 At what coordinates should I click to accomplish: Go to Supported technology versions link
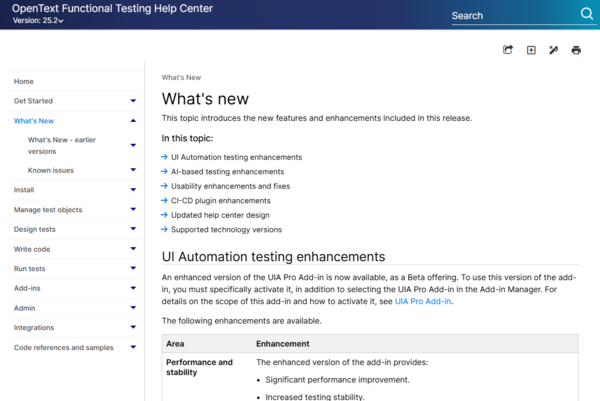[225, 229]
